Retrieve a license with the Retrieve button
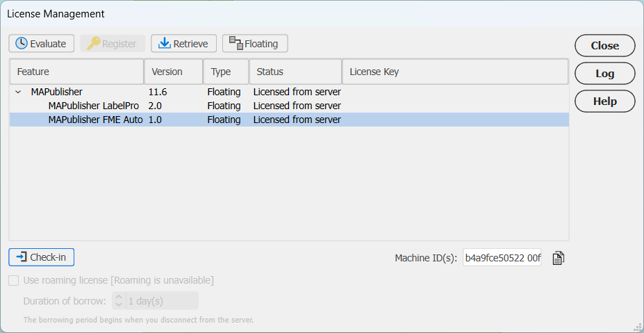Screen dimensions: 644x333 183,44
